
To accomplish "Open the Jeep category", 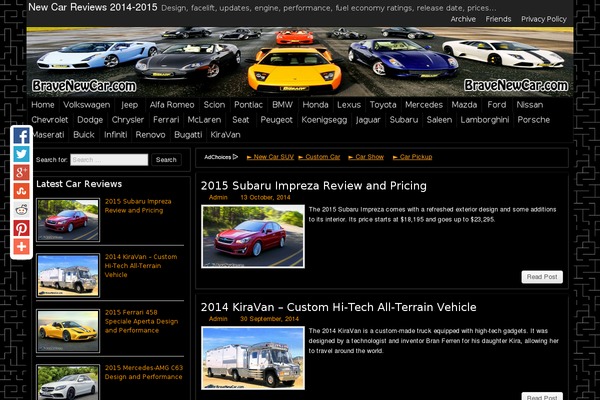I will [x=129, y=105].
